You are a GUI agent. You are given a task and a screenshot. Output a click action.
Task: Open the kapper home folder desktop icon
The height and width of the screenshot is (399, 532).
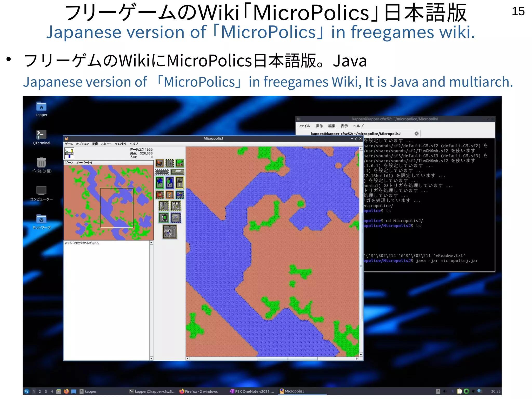point(41,109)
